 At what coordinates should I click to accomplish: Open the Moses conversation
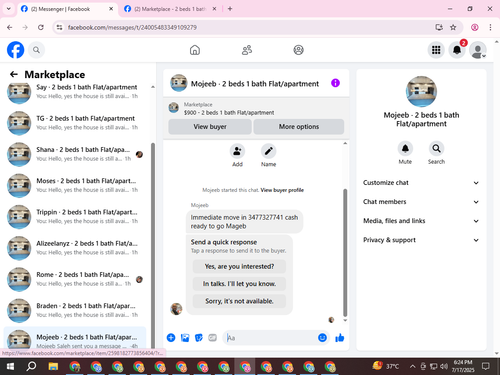click(75, 185)
